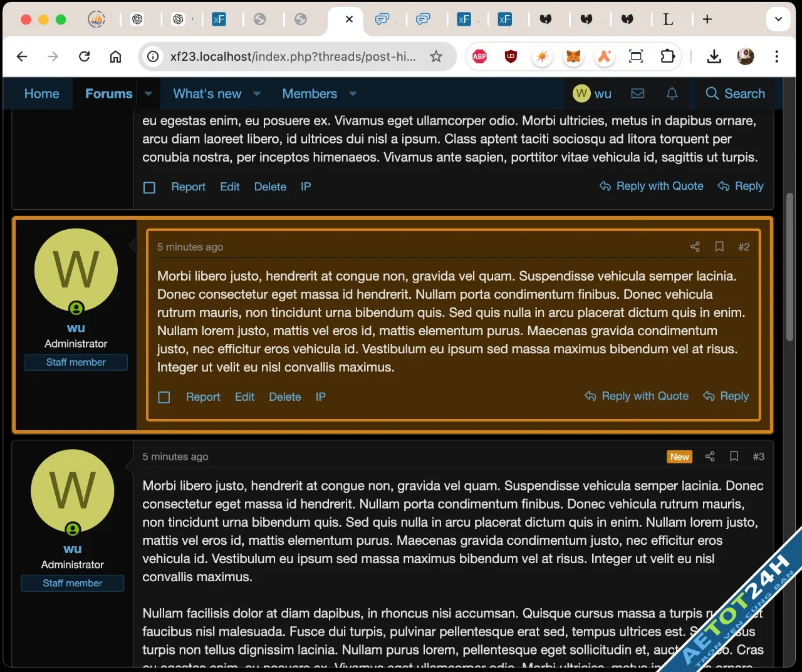This screenshot has height=672, width=802.
Task: Bookmark post #2 using the bookmark icon
Action: click(x=719, y=247)
